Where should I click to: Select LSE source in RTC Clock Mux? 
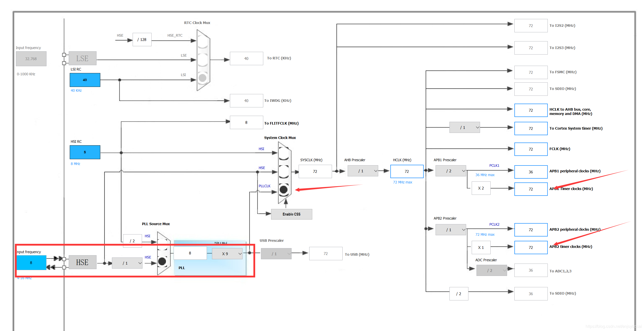(x=203, y=60)
